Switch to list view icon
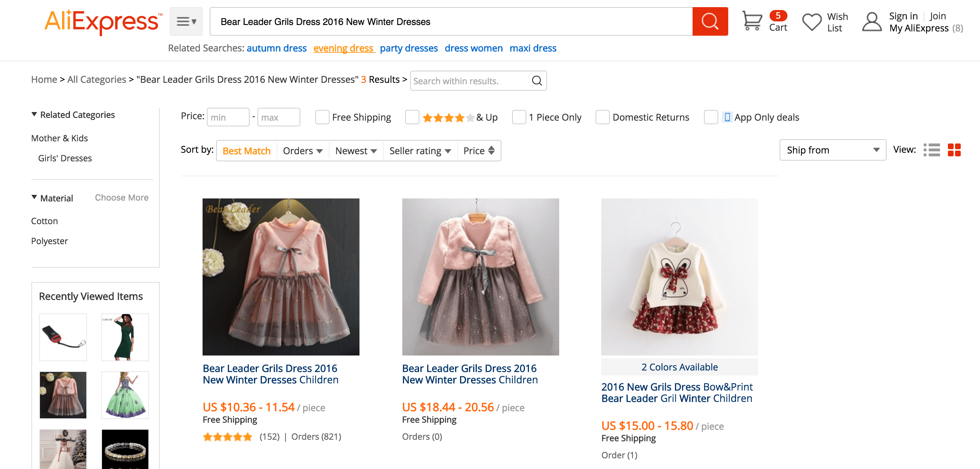This screenshot has width=980, height=469. [x=931, y=150]
